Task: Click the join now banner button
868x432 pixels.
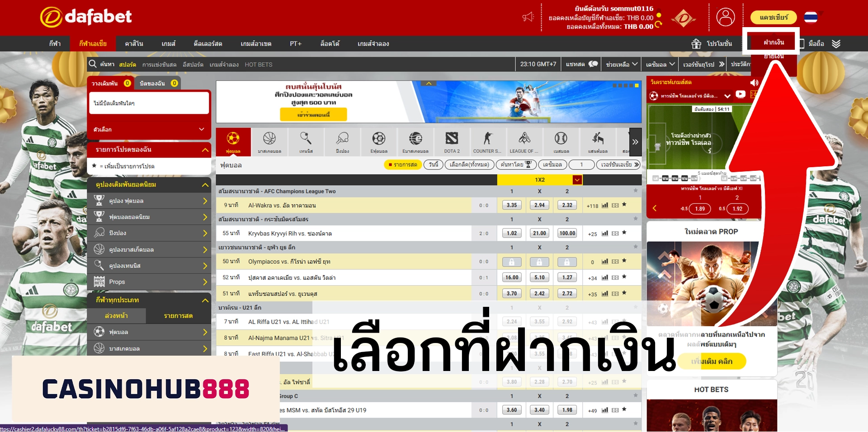Action: (x=313, y=115)
